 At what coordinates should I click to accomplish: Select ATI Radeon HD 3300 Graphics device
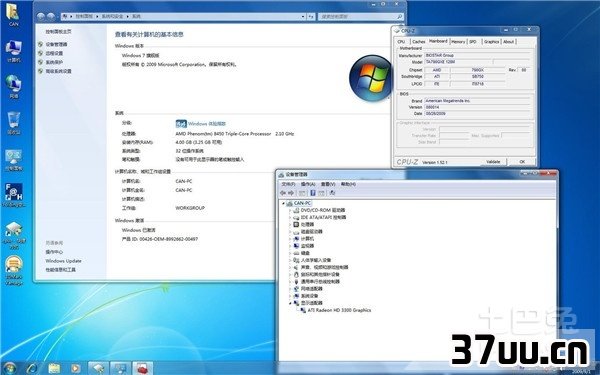[339, 310]
